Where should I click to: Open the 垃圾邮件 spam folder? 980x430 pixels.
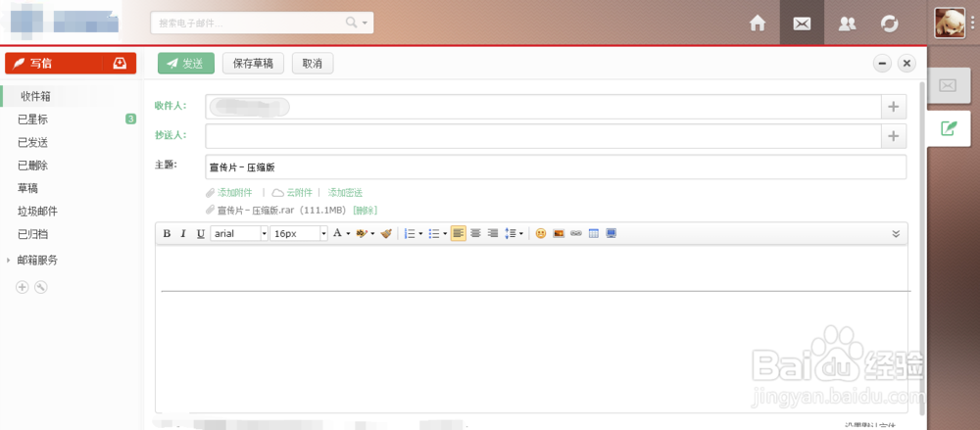(x=37, y=212)
